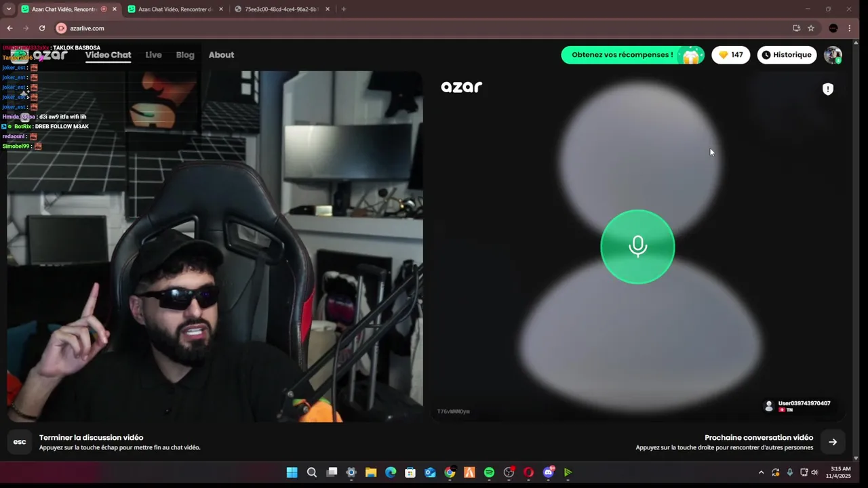The height and width of the screenshot is (488, 868).
Task: Open the volume control in tray
Action: pyautogui.click(x=814, y=472)
